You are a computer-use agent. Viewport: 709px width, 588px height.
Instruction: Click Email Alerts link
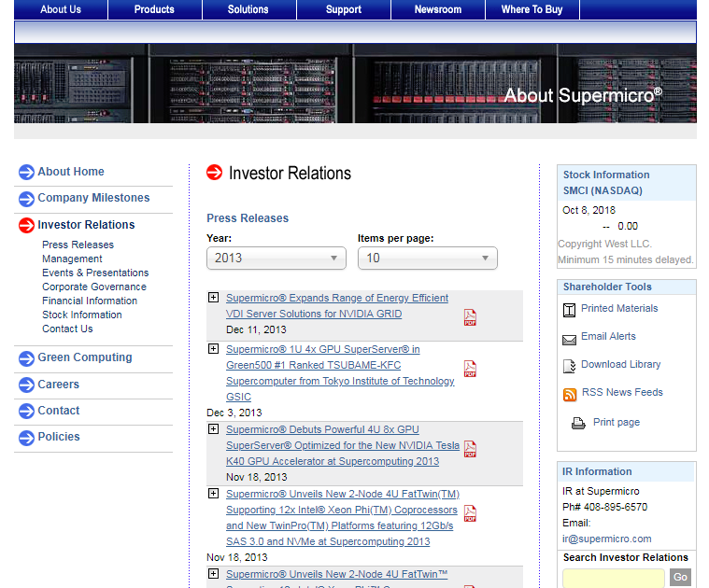608,336
